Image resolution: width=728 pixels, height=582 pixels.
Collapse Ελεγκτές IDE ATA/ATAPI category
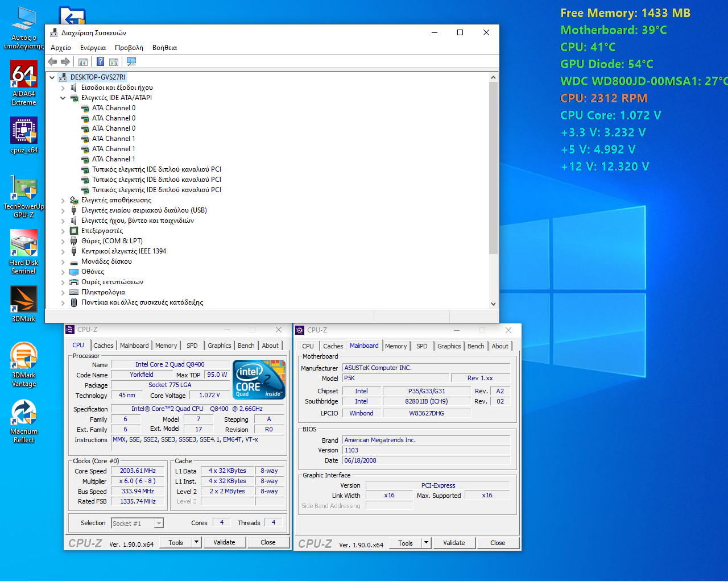pyautogui.click(x=63, y=98)
